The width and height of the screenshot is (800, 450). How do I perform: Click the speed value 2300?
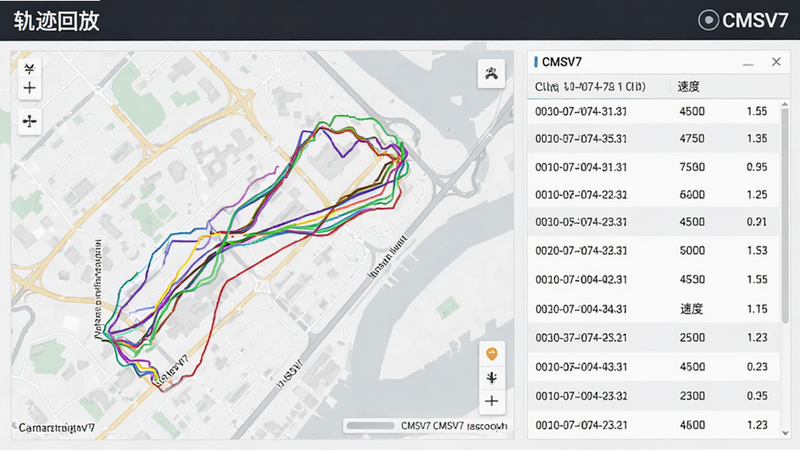coord(692,395)
